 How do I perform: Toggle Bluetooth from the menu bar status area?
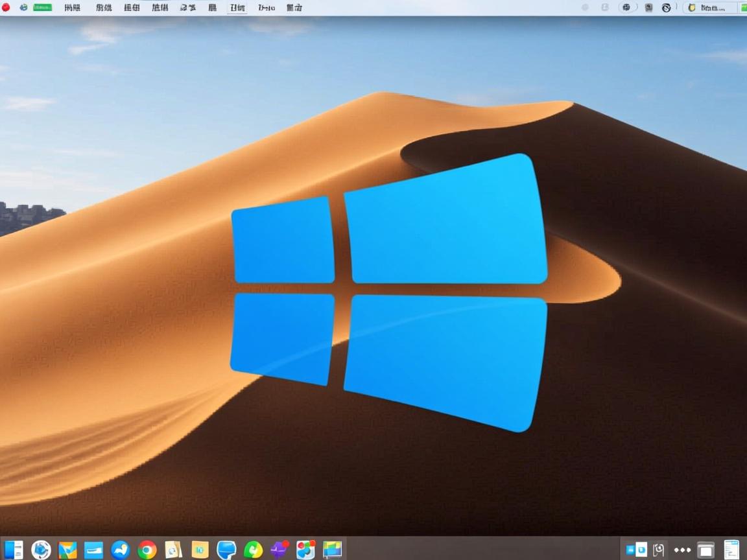604,7
